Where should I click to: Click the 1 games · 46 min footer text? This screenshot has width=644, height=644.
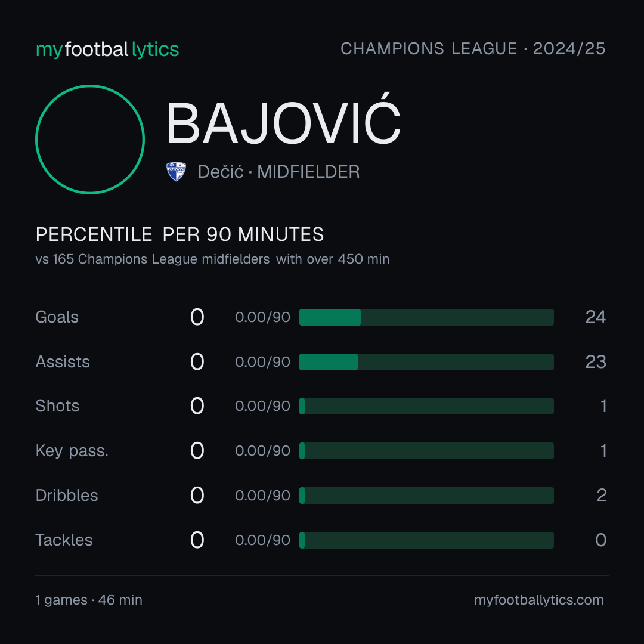89,600
